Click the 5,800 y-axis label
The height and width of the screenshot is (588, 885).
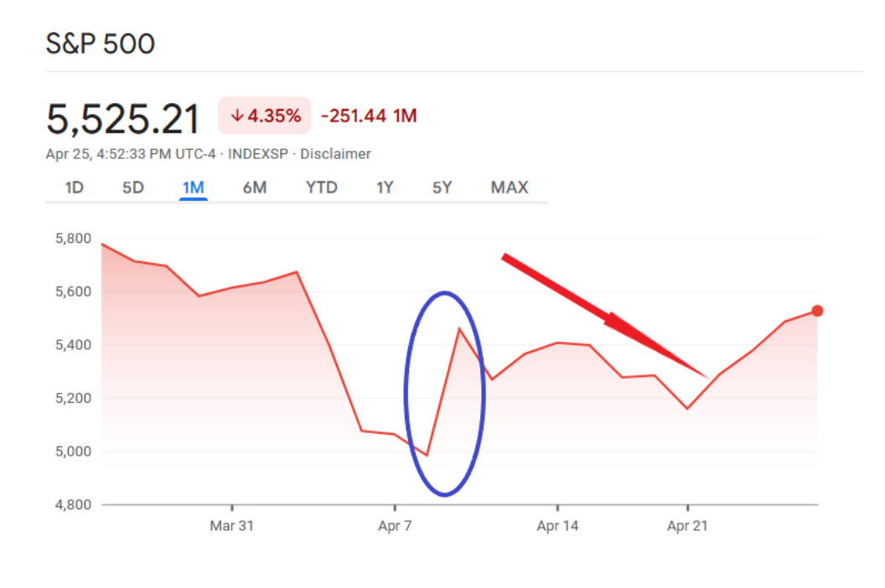coord(71,239)
